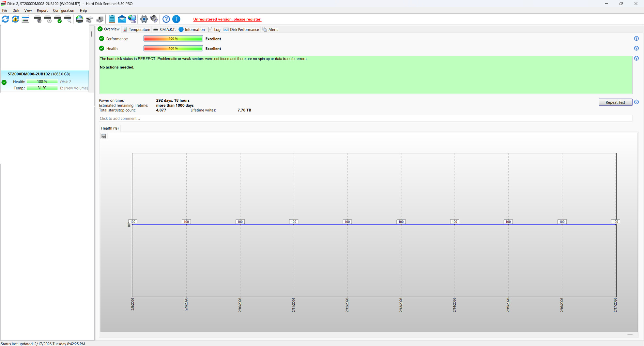
Task: Select the Health (%) chart tab
Action: [x=110, y=128]
